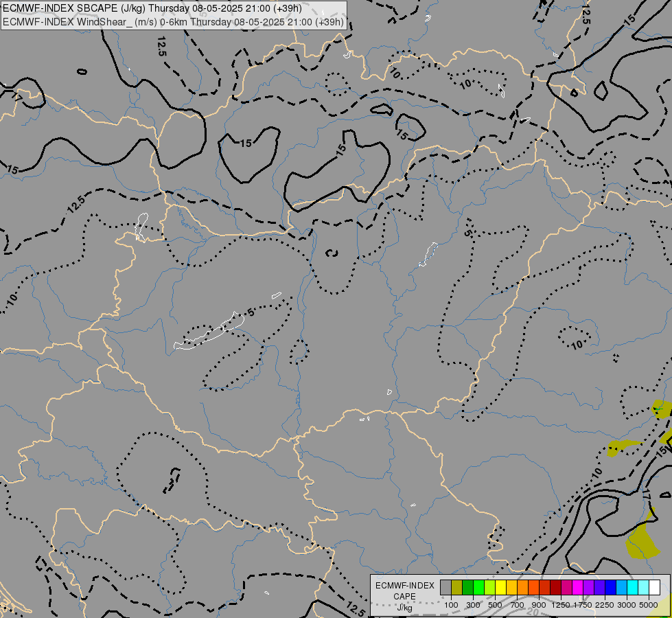Pick the yellow-green lime legend swatch

tap(490, 588)
